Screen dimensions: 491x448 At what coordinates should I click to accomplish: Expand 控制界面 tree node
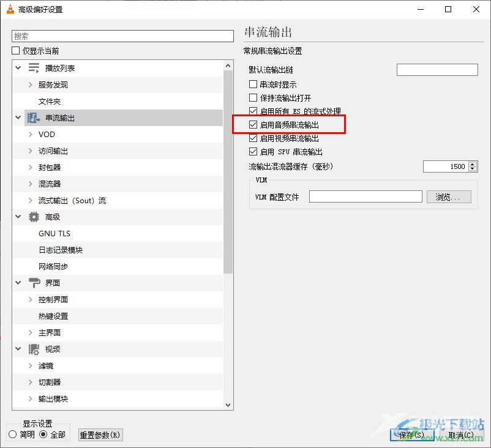[x=31, y=300]
